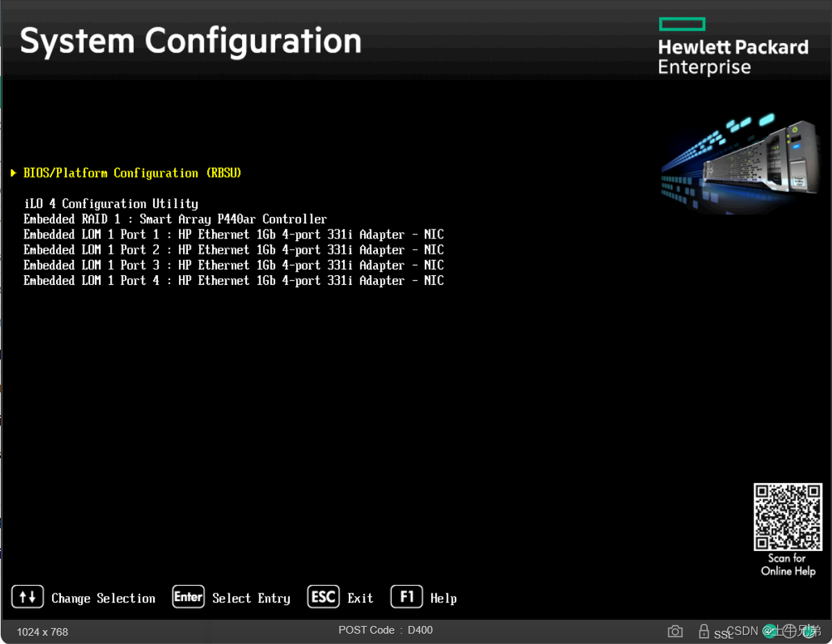Open iLO 4 Configuration Utility
Viewport: 832px width, 644px height.
coord(111,204)
